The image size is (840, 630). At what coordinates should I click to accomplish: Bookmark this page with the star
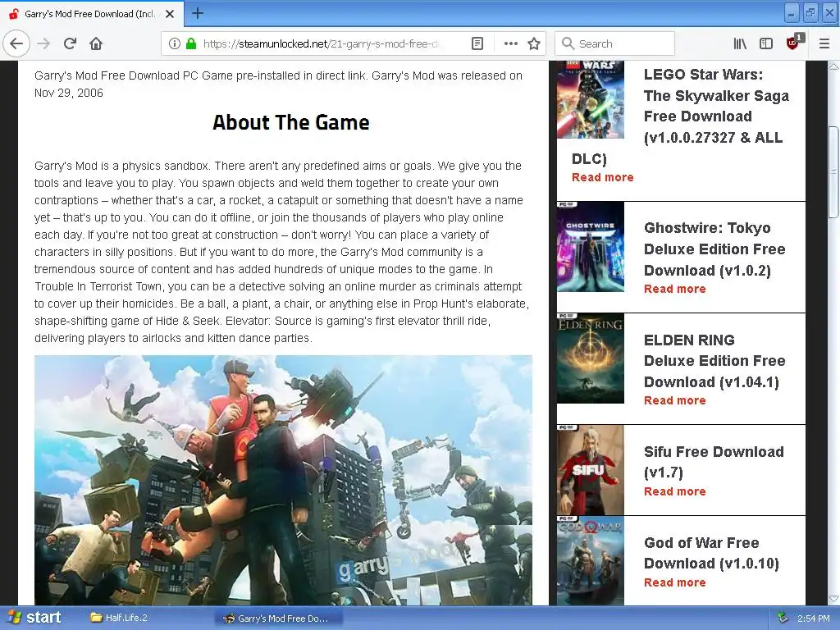point(533,43)
